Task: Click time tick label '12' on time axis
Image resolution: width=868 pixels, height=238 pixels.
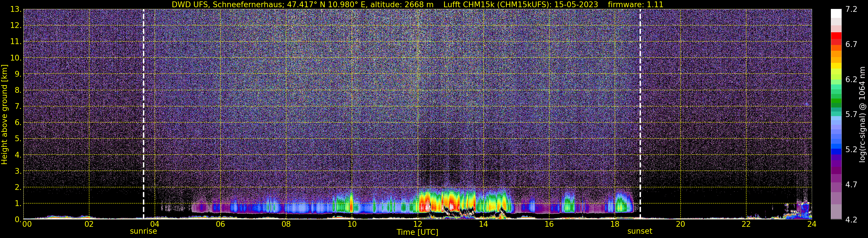Action: (x=417, y=224)
